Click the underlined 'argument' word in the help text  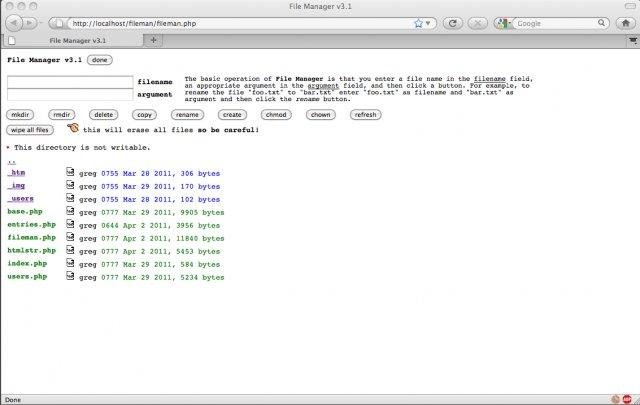coord(323,86)
